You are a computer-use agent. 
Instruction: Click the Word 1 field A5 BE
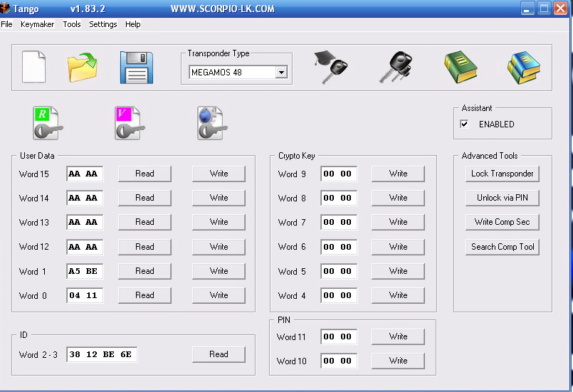pyautogui.click(x=85, y=271)
